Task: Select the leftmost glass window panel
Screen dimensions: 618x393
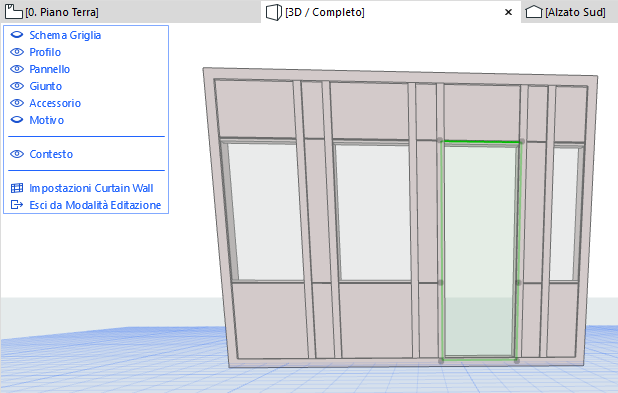Action: coord(267,212)
